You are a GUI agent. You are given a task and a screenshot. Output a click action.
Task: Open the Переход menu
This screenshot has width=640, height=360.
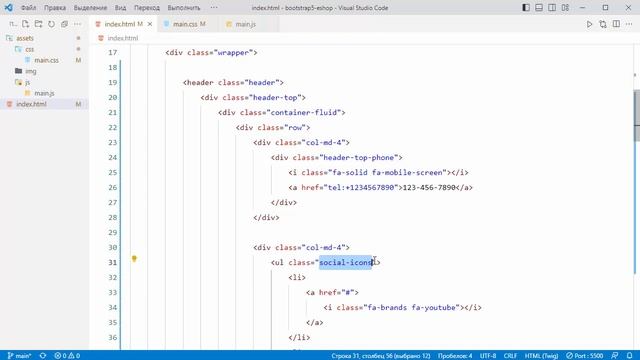coord(147,8)
